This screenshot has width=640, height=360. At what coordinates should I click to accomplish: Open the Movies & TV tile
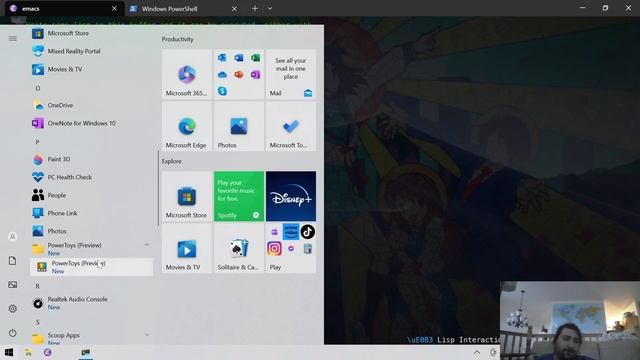pyautogui.click(x=187, y=249)
